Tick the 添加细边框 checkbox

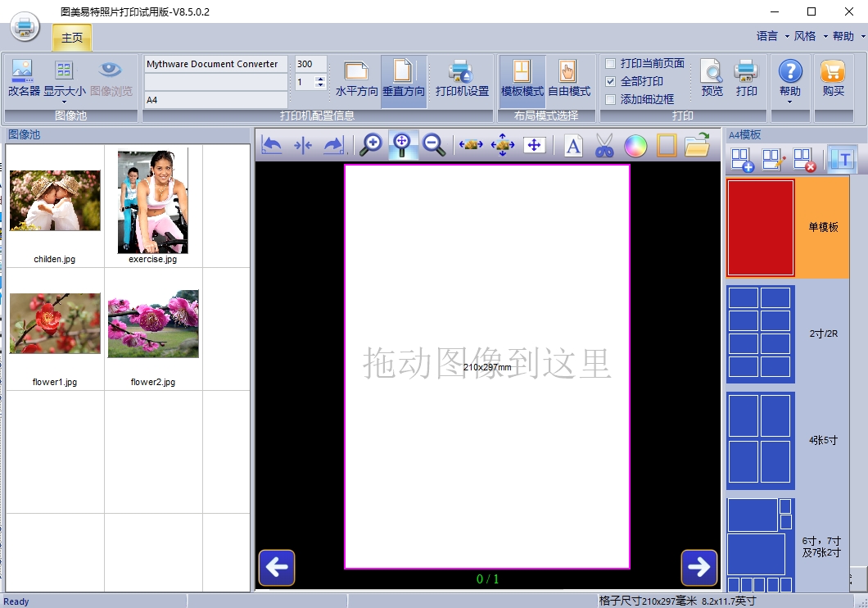(610, 99)
